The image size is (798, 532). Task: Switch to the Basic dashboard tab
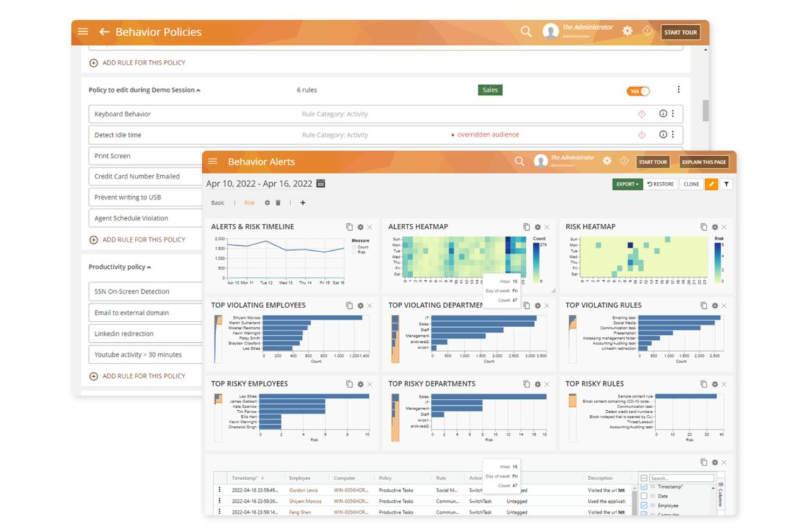(218, 203)
